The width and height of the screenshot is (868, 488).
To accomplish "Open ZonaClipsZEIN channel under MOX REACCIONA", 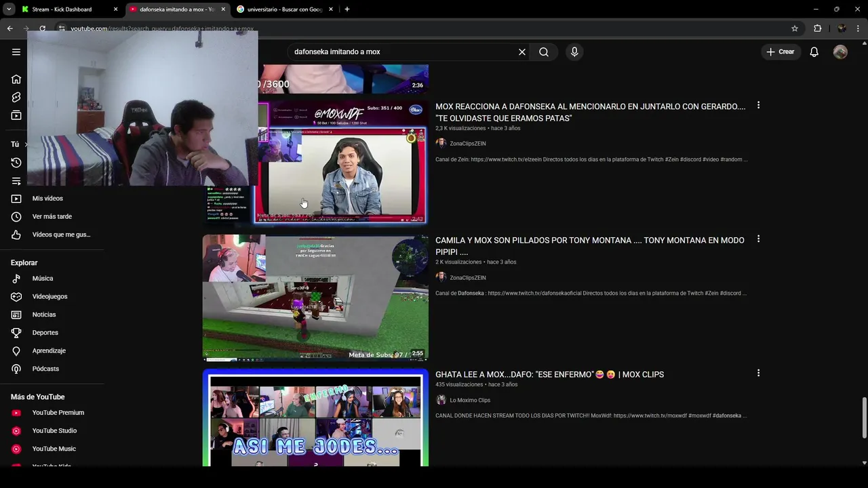I will (x=467, y=144).
